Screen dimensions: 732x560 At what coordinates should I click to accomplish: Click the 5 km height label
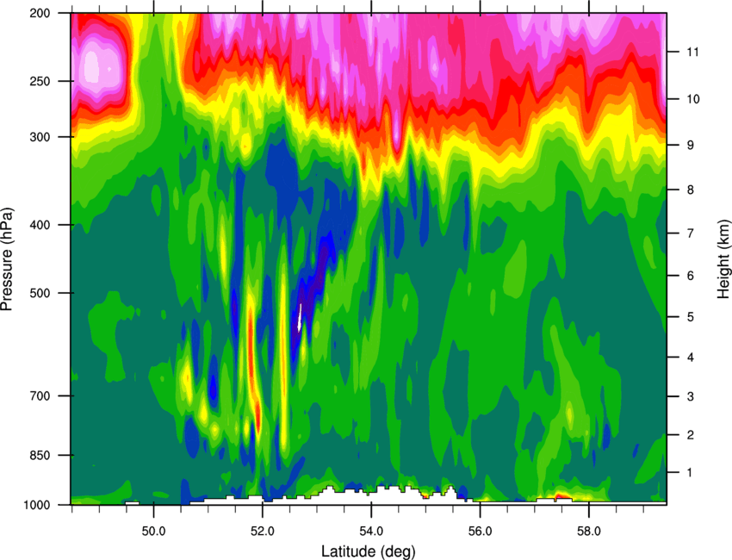pos(691,317)
